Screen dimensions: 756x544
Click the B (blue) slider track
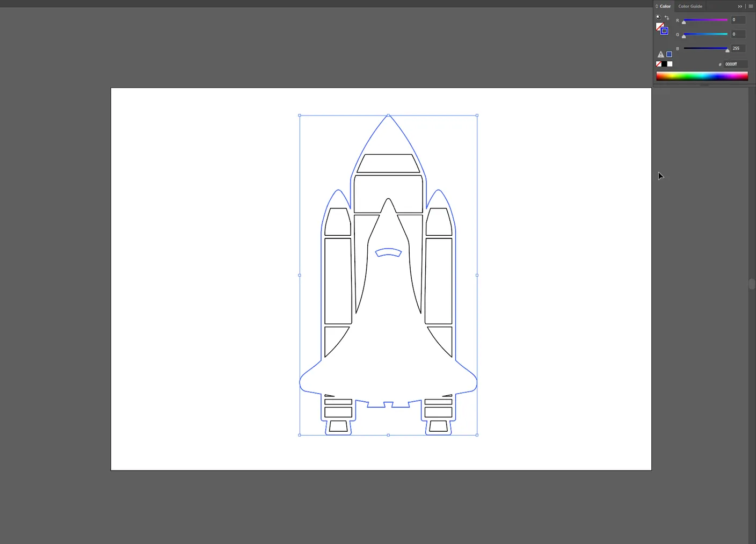[x=706, y=48]
